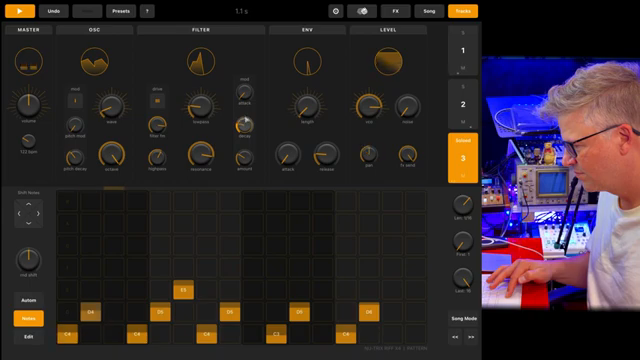Click the pitch mod knob

(75, 125)
